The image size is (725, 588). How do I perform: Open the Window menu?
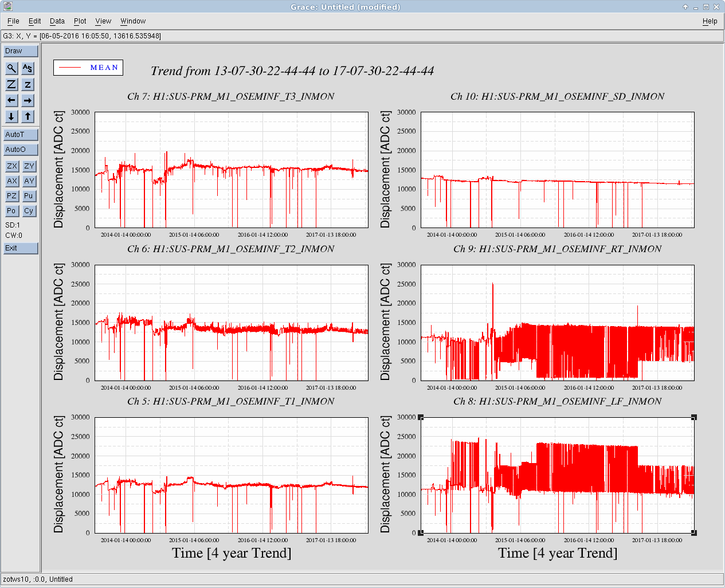(x=133, y=21)
